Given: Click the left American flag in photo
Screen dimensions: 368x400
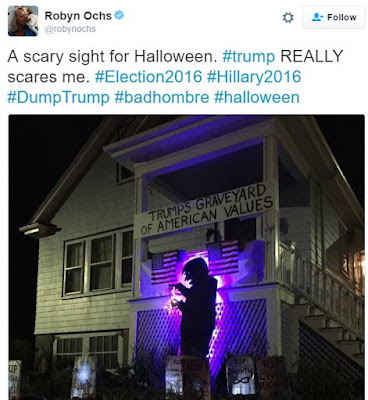Looking at the screenshot, I should [x=164, y=267].
